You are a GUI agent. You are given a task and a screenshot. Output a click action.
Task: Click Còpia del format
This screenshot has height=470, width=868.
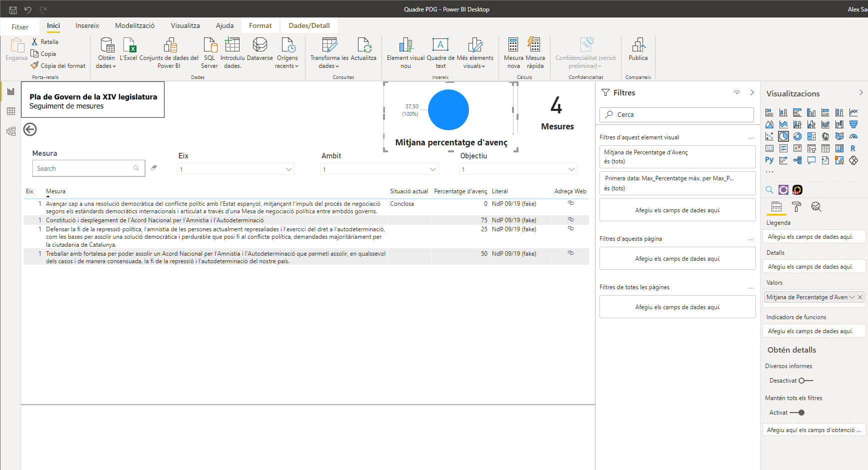(58, 65)
